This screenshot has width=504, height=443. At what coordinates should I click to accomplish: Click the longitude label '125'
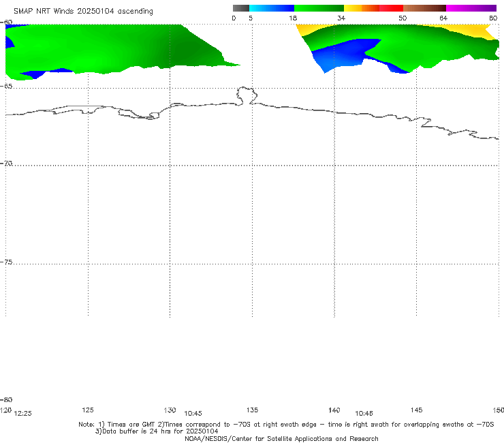click(x=88, y=410)
